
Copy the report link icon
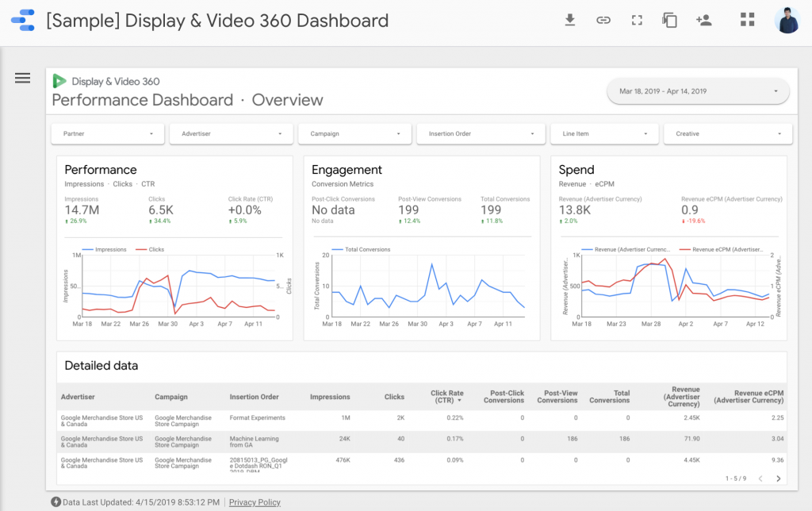coord(603,20)
